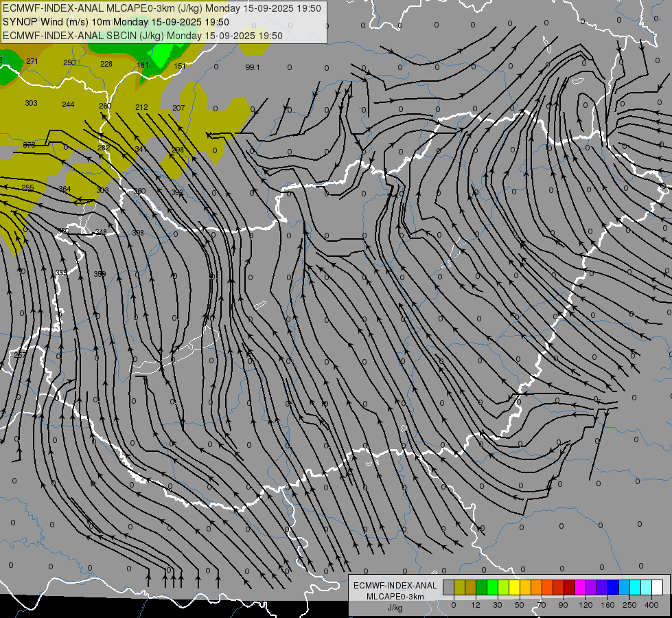Image resolution: width=672 pixels, height=618 pixels.
Task: Click the map value 271
Action: [32, 61]
